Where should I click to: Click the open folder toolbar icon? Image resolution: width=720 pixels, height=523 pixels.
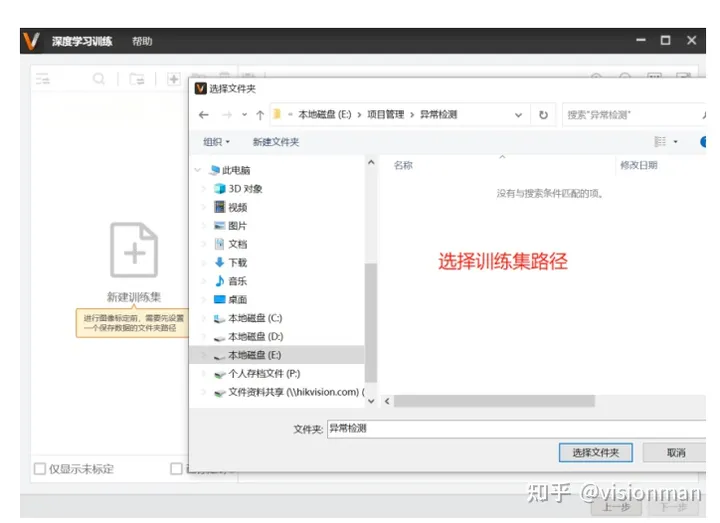coord(136,79)
